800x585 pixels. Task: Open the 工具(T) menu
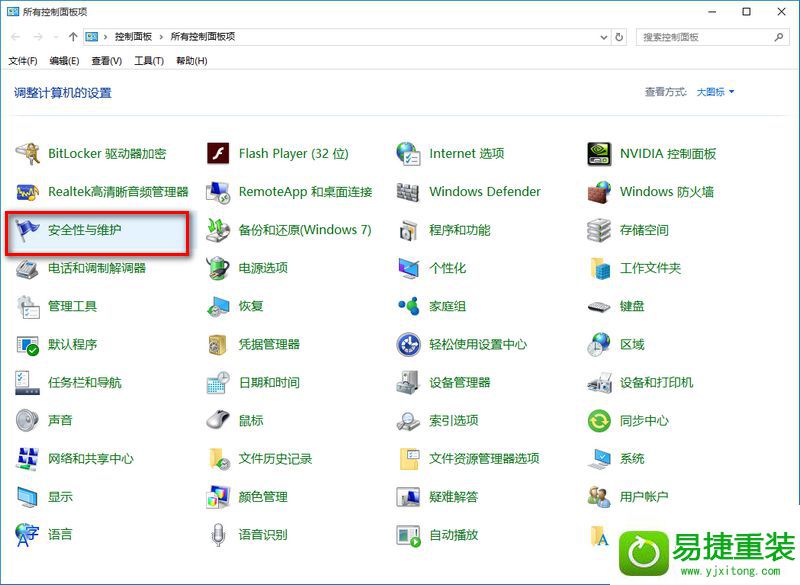coord(149,61)
